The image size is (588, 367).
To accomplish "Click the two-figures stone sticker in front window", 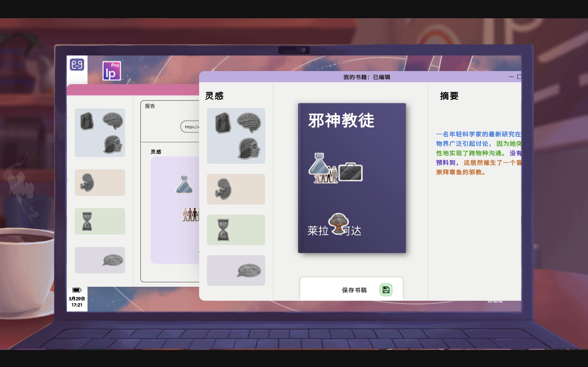I will click(223, 123).
